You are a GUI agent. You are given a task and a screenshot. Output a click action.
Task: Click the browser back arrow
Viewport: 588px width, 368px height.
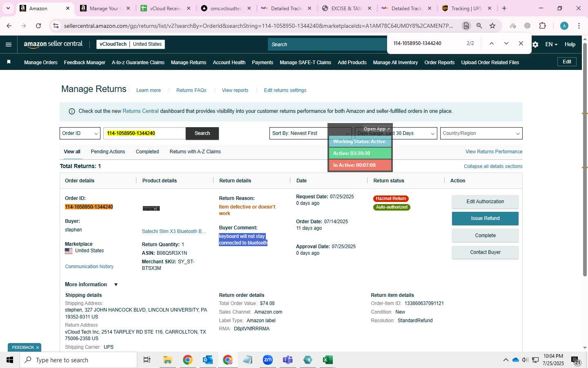(9, 26)
